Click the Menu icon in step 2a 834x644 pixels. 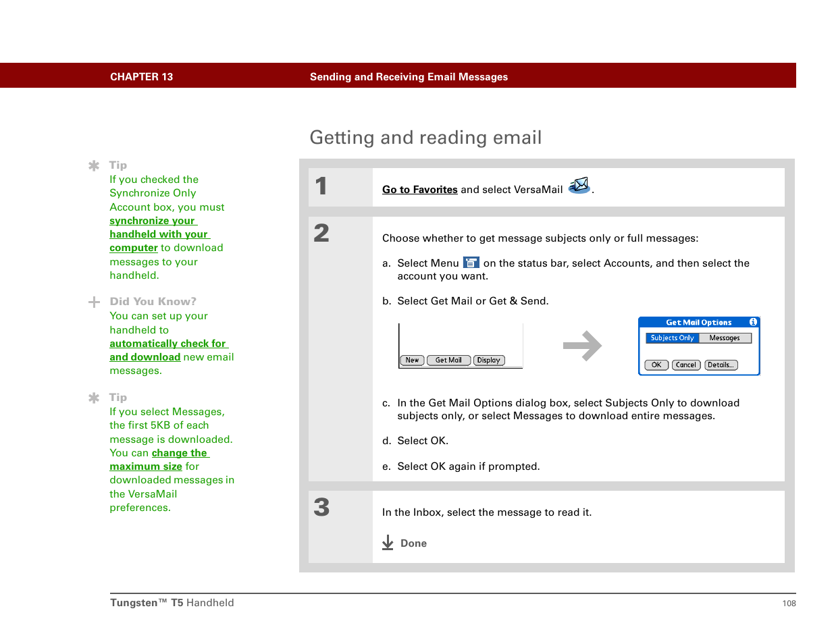pyautogui.click(x=471, y=263)
